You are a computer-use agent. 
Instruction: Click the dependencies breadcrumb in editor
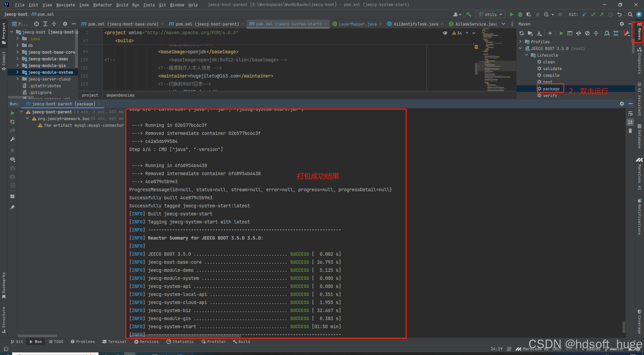[x=120, y=95]
